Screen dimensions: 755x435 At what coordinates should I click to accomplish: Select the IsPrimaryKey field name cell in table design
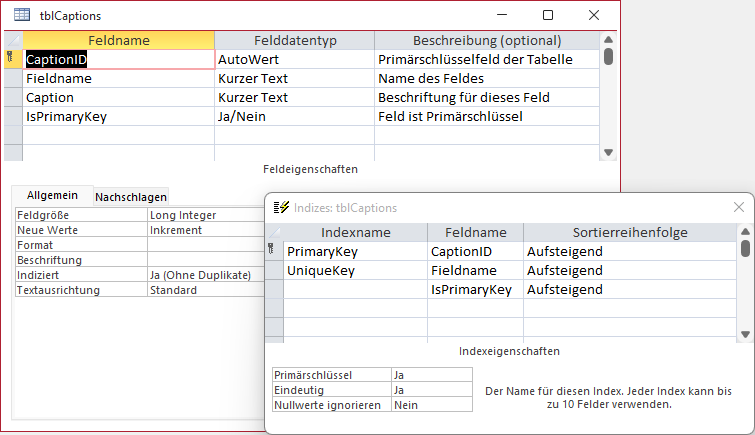pos(118,116)
